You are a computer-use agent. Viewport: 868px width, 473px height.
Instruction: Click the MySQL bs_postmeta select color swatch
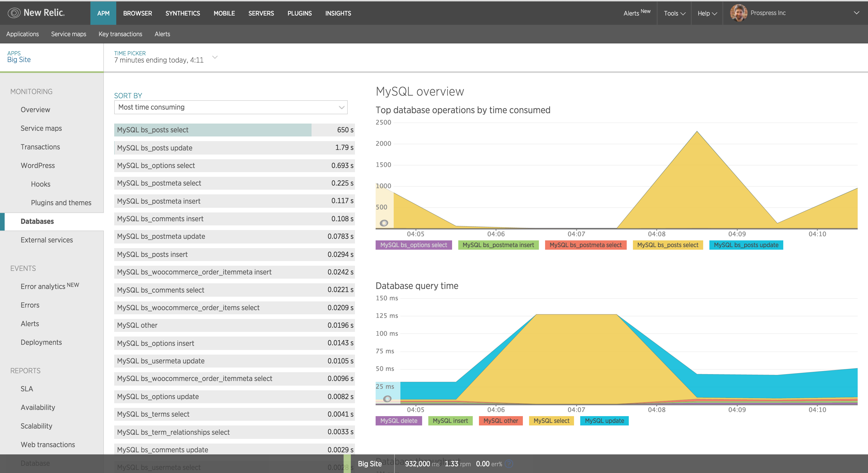click(x=585, y=245)
